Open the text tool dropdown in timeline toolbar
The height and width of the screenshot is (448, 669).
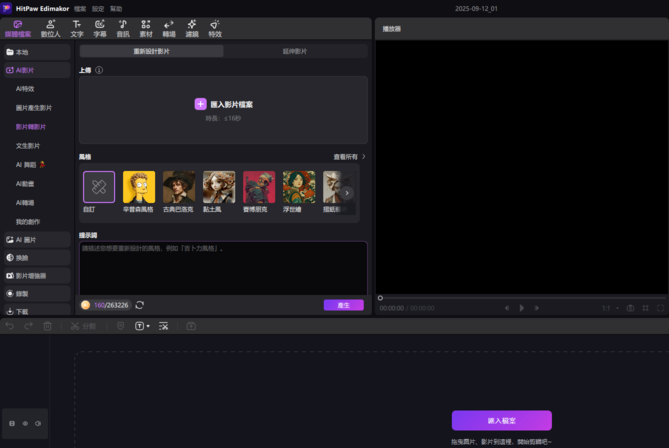click(148, 326)
